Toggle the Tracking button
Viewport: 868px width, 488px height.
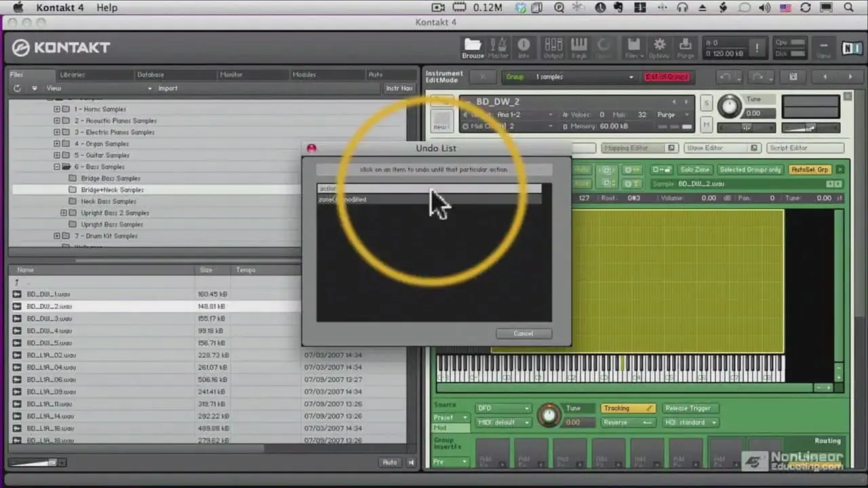pyautogui.click(x=628, y=408)
